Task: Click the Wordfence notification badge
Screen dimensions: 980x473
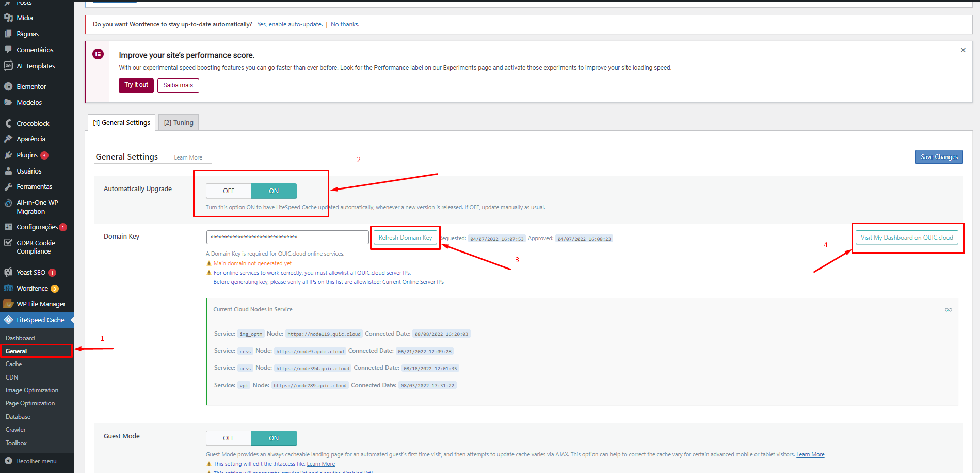Action: (55, 289)
